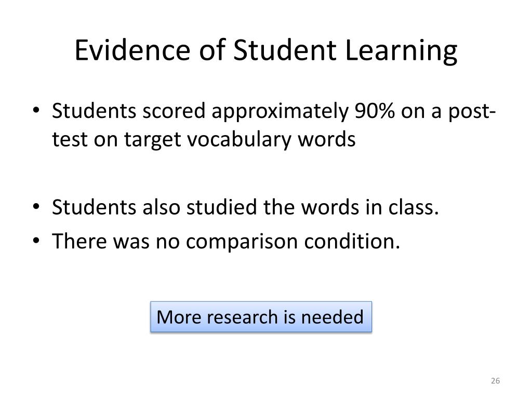The width and height of the screenshot is (532, 399).
Task: Click the bullet dot before 'There was no'
Action: (x=36, y=241)
